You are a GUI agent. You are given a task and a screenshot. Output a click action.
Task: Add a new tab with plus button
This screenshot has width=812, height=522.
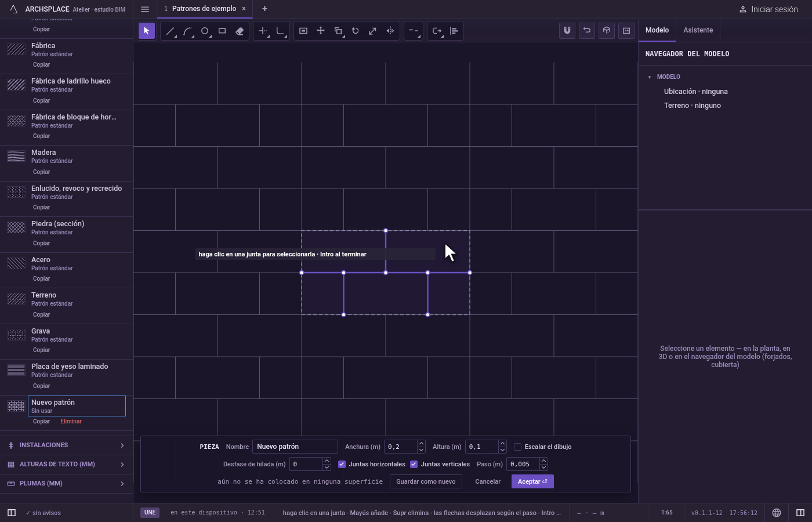264,9
